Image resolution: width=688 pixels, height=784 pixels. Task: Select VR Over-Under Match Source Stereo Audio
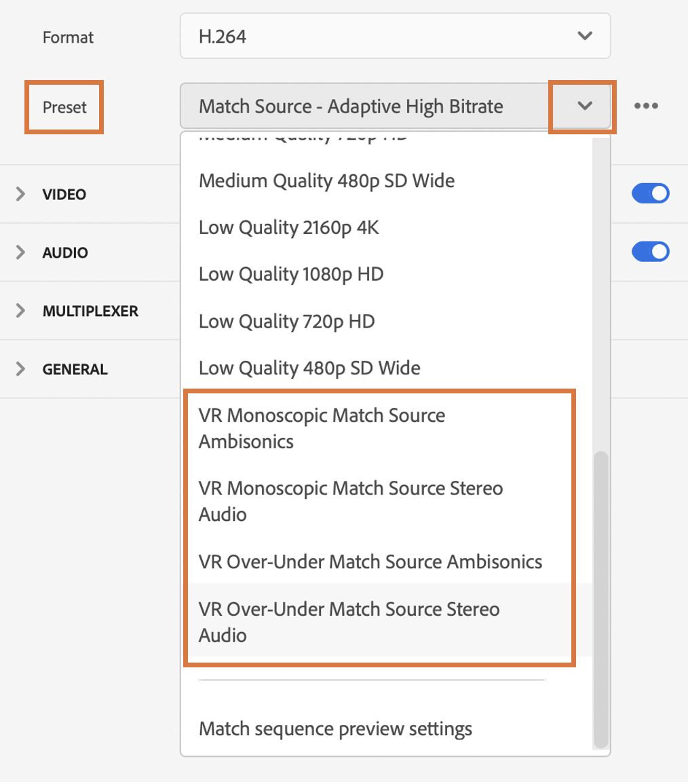(349, 622)
